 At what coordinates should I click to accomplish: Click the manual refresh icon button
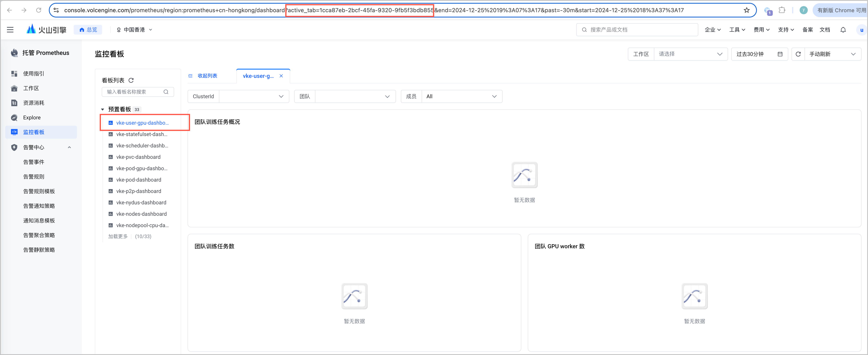point(798,54)
